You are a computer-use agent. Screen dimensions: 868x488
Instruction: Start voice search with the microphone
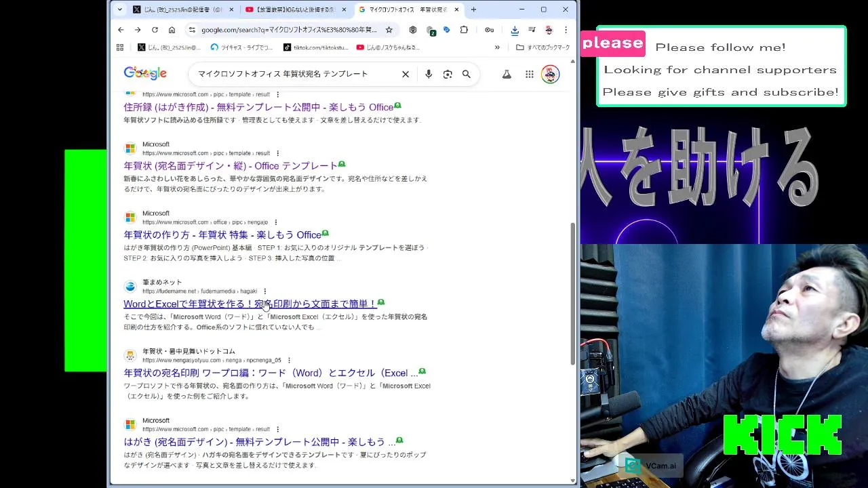(x=429, y=74)
